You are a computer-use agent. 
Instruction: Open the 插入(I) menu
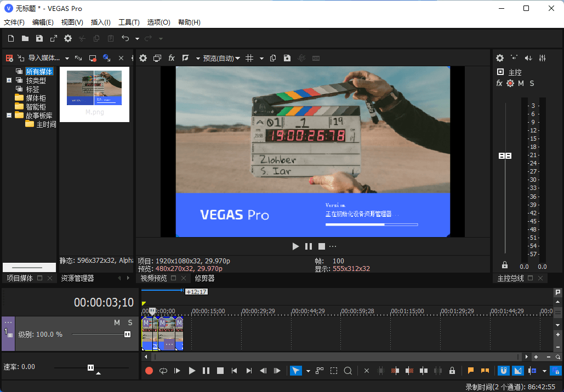pos(101,22)
